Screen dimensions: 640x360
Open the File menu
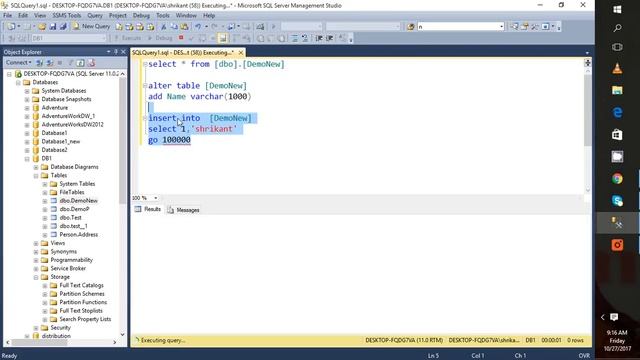[x=7, y=16]
